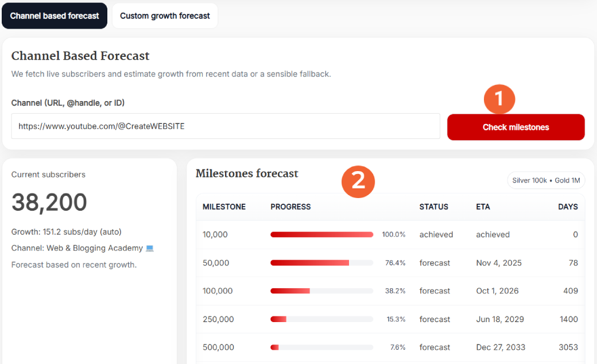
Task: Open the Custom growth forecast tab
Action: (165, 16)
